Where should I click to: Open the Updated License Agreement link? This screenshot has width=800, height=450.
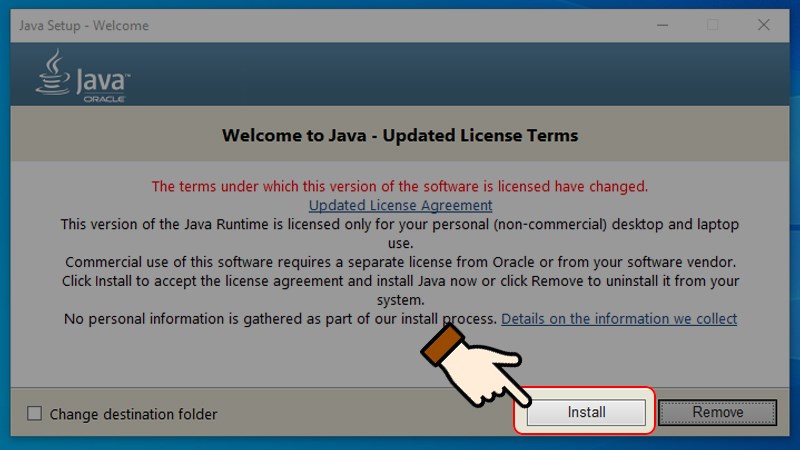point(400,205)
